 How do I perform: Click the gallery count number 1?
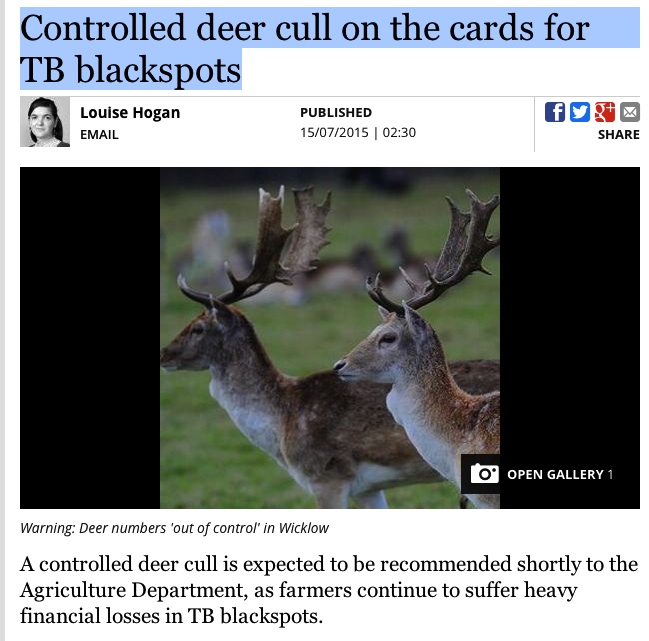pos(610,474)
